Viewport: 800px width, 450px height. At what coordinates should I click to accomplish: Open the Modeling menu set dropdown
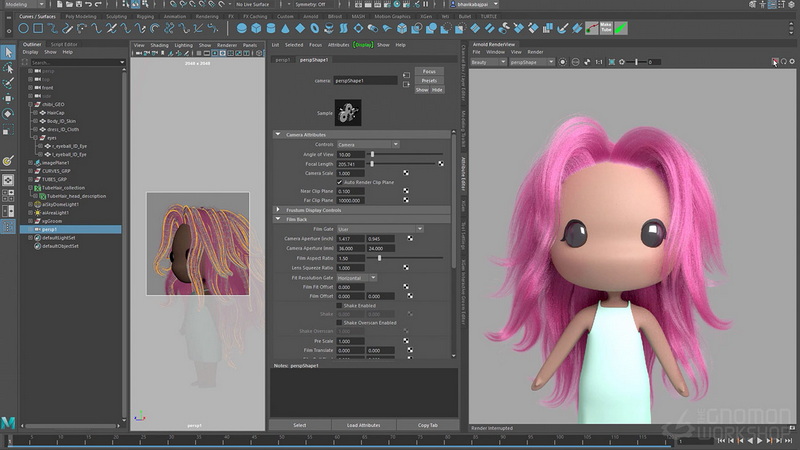(x=23, y=4)
